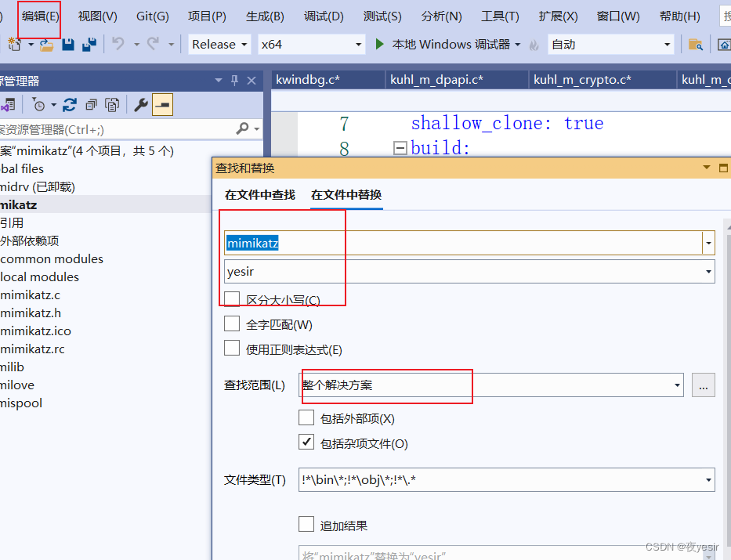Click the Show All Files icon

(x=112, y=105)
